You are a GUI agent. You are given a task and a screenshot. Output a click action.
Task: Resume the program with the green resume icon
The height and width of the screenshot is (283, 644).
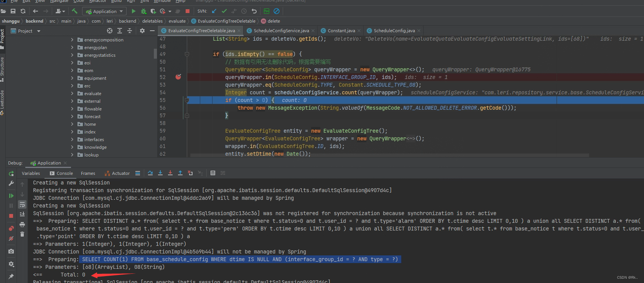pyautogui.click(x=11, y=196)
